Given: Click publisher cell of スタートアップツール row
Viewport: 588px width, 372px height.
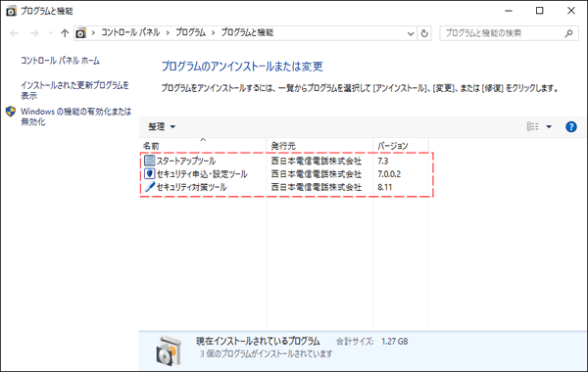Looking at the screenshot, I should point(317,162).
